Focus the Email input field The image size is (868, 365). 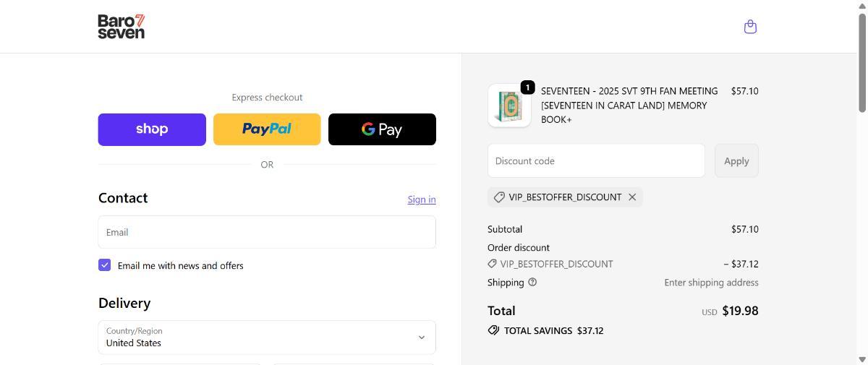coord(266,232)
